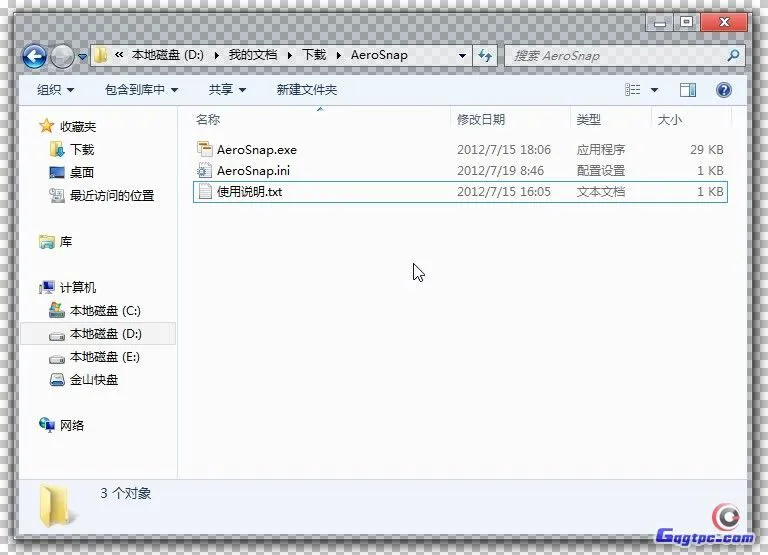Select 下载 breadcrumb segment
Viewport: 768px width, 555px height.
[314, 55]
